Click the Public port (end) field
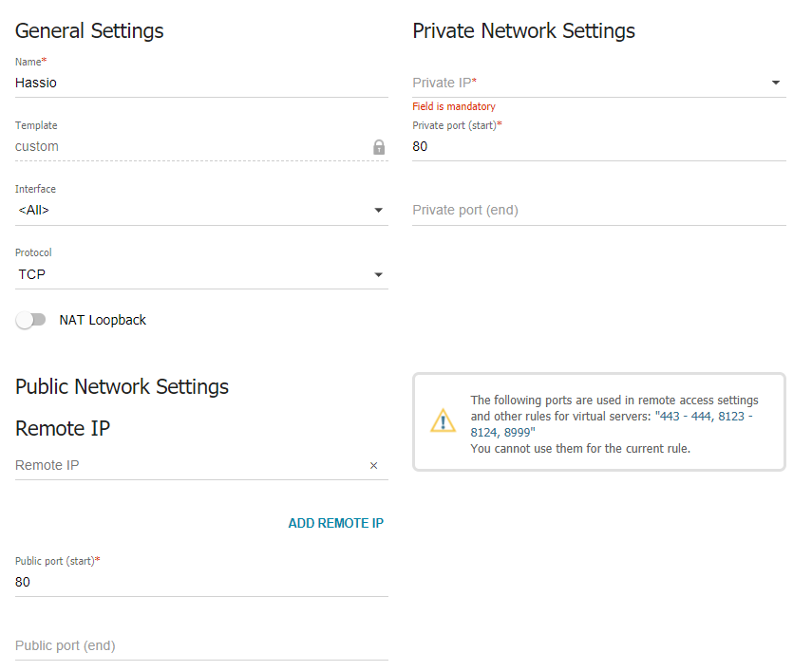This screenshot has height=671, width=812. pyautogui.click(x=190, y=645)
